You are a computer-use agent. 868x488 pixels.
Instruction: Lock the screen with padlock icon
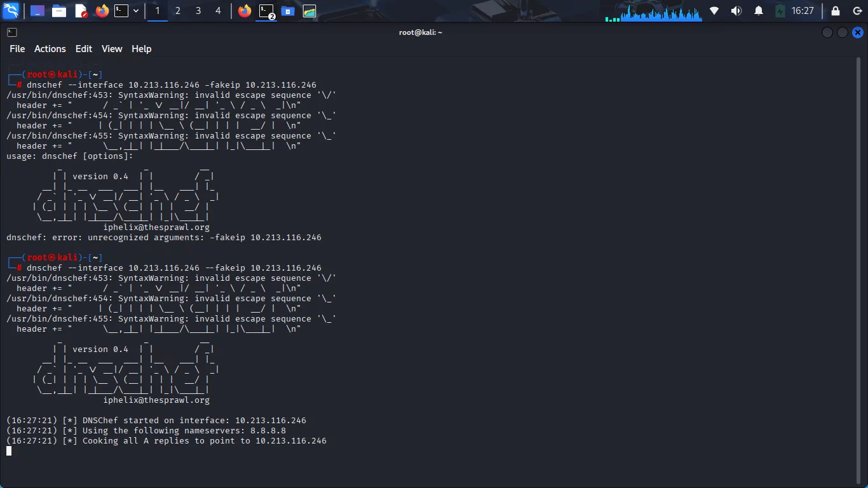coord(836,11)
